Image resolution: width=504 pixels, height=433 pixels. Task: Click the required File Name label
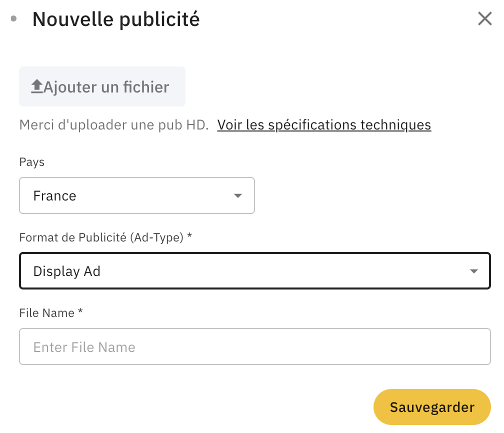[50, 313]
